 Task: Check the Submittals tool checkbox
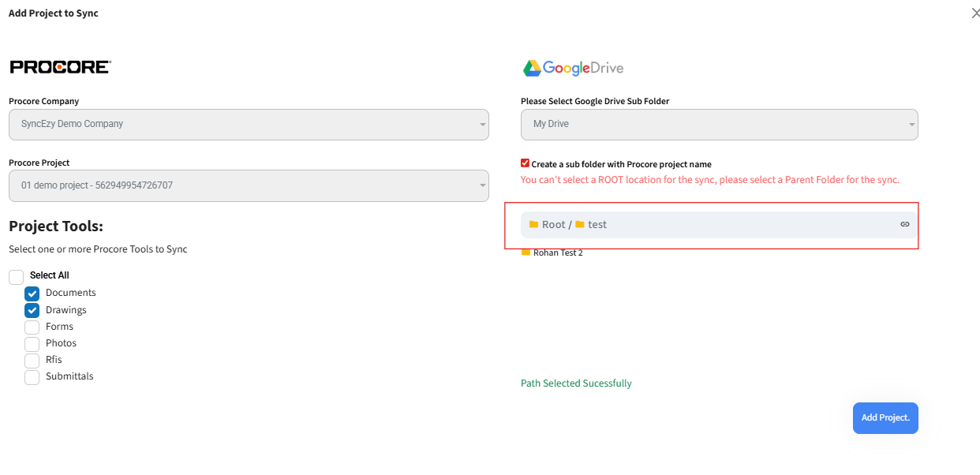click(32, 377)
